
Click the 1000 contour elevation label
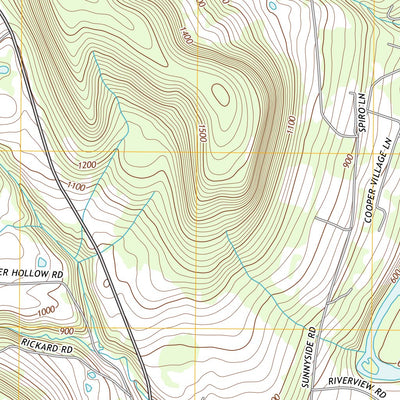tap(46, 312)
